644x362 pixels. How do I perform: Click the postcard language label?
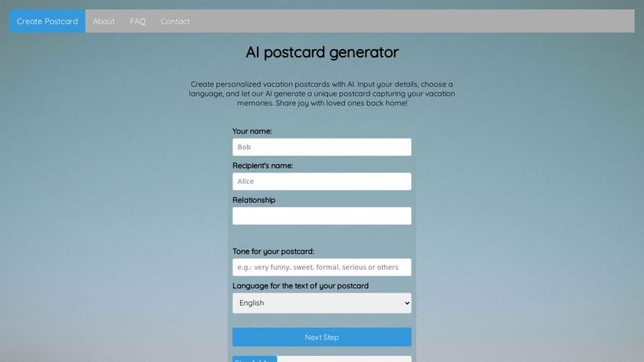[x=301, y=286]
